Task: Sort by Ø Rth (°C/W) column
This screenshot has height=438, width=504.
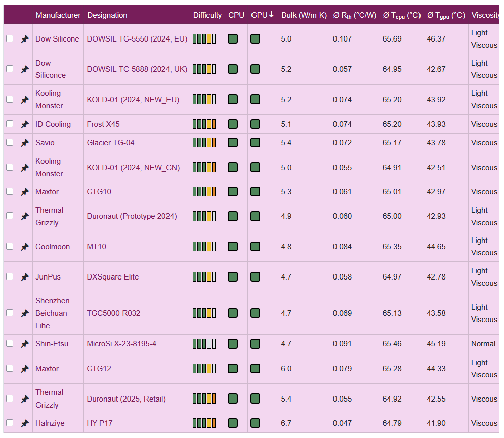Action: point(354,15)
